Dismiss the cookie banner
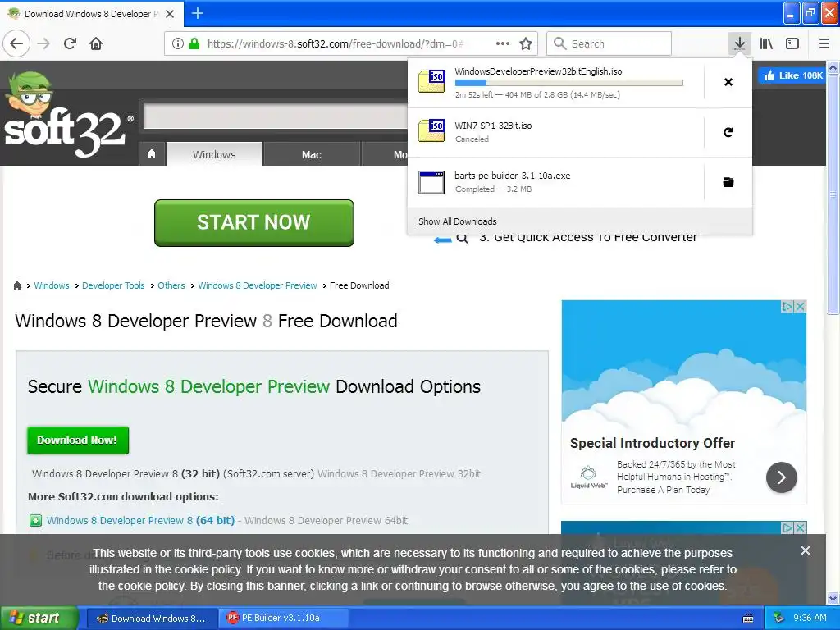The height and width of the screenshot is (630, 840). click(x=806, y=550)
